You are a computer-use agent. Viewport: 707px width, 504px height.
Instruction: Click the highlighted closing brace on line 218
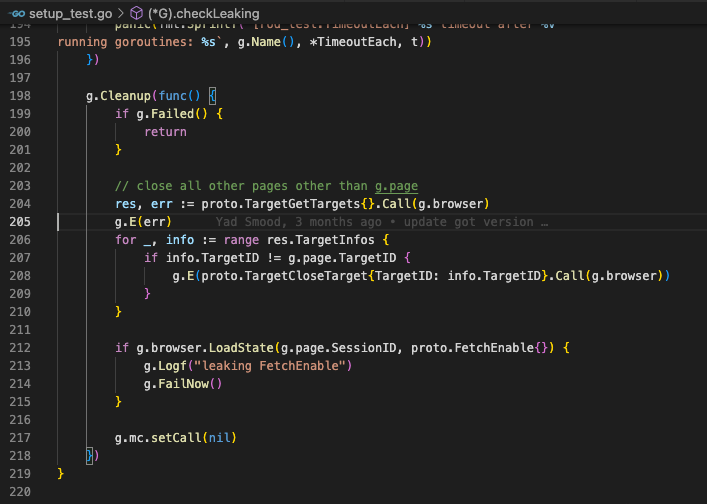pos(90,456)
